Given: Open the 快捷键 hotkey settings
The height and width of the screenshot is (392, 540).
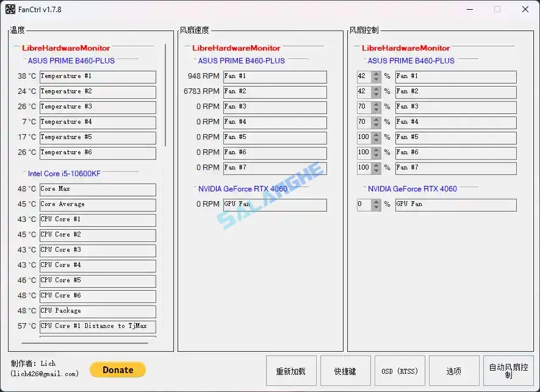Looking at the screenshot, I should point(345,370).
